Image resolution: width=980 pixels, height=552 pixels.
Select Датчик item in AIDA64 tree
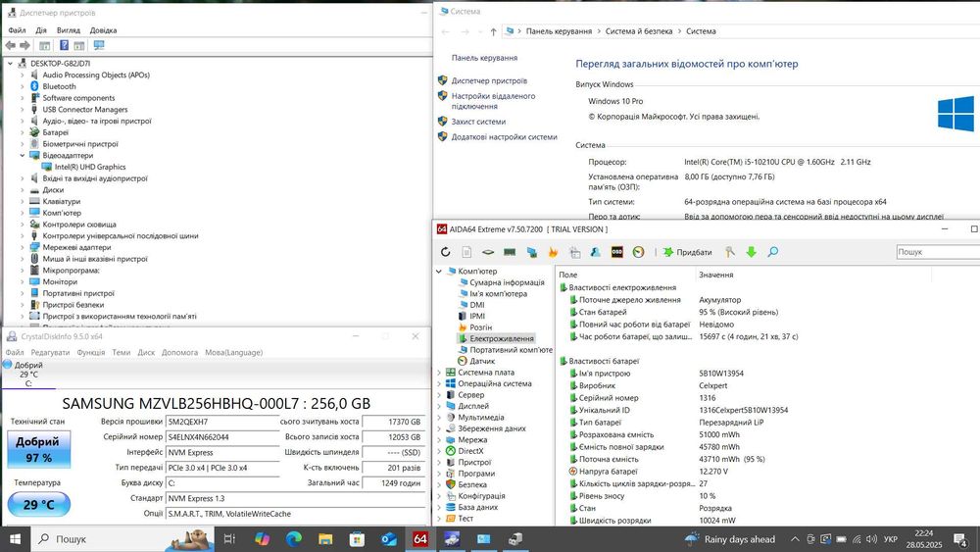click(482, 362)
